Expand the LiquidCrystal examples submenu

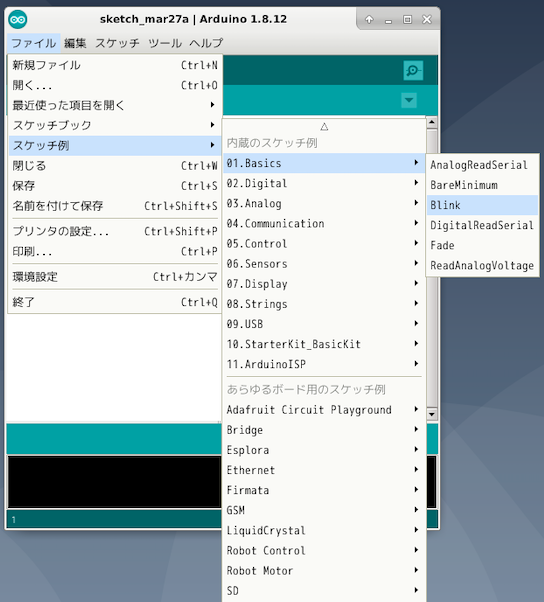coord(324,530)
